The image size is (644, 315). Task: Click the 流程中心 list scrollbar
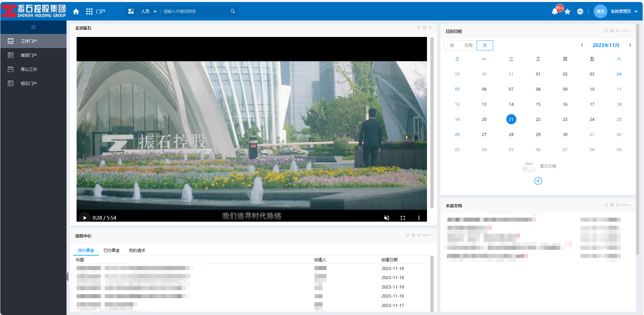pyautogui.click(x=432, y=283)
